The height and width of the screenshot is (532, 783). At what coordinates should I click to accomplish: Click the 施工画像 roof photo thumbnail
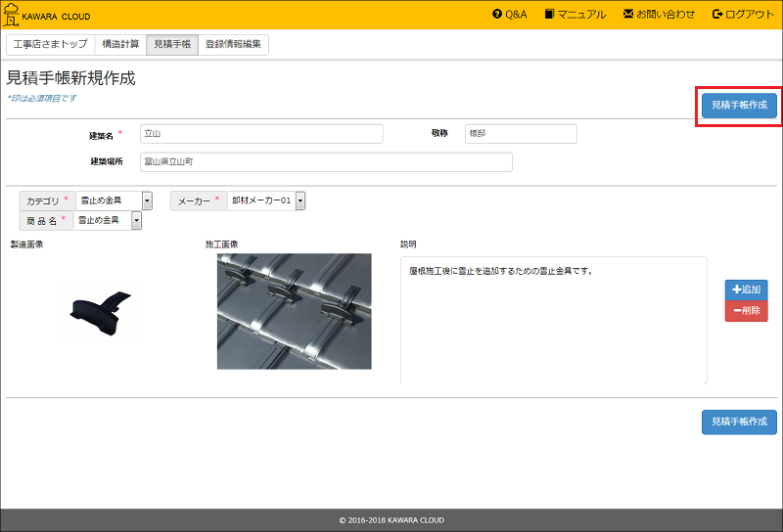294,311
